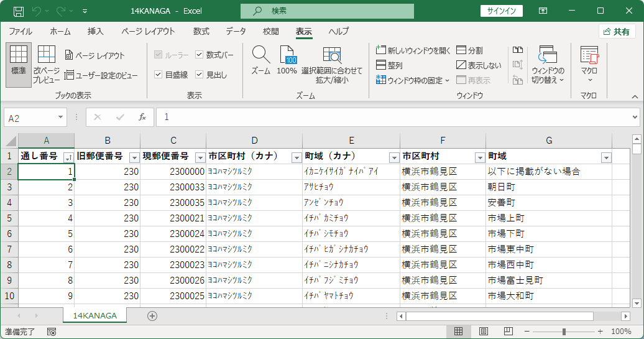Add a new sheet with plus icon
Image resolution: width=644 pixels, height=339 pixels.
152,316
